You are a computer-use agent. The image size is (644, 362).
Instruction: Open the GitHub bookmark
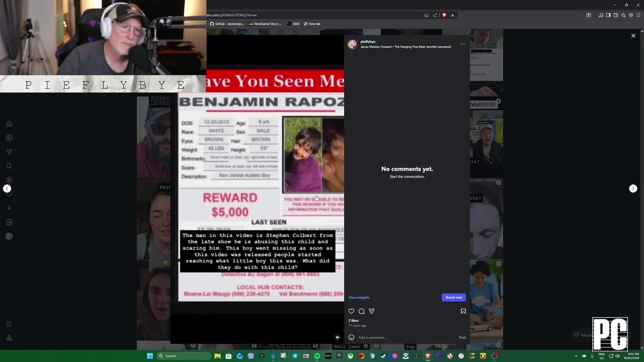[x=227, y=24]
